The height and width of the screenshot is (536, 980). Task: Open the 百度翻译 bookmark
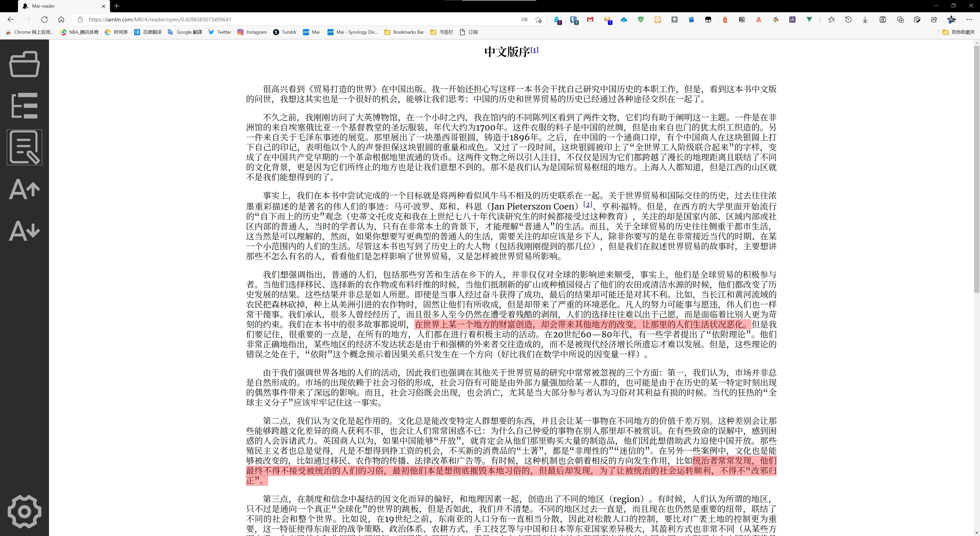[x=148, y=32]
